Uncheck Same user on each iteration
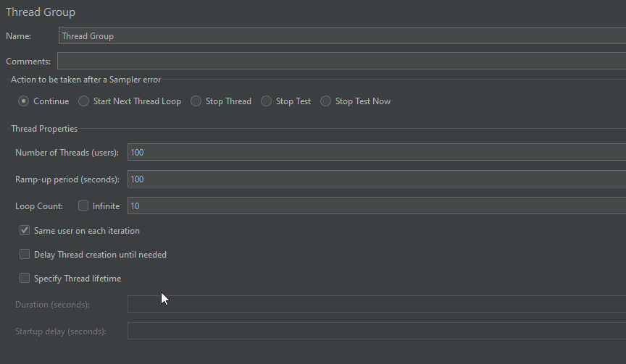 tap(25, 230)
